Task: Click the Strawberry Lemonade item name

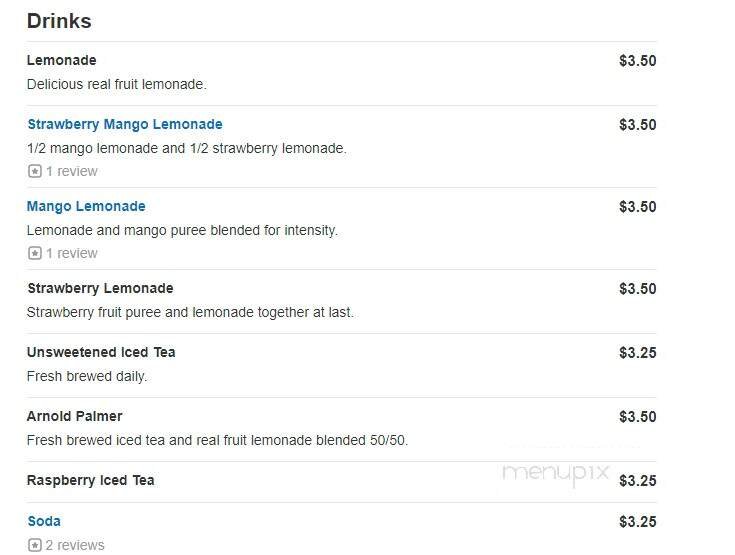Action: point(100,289)
